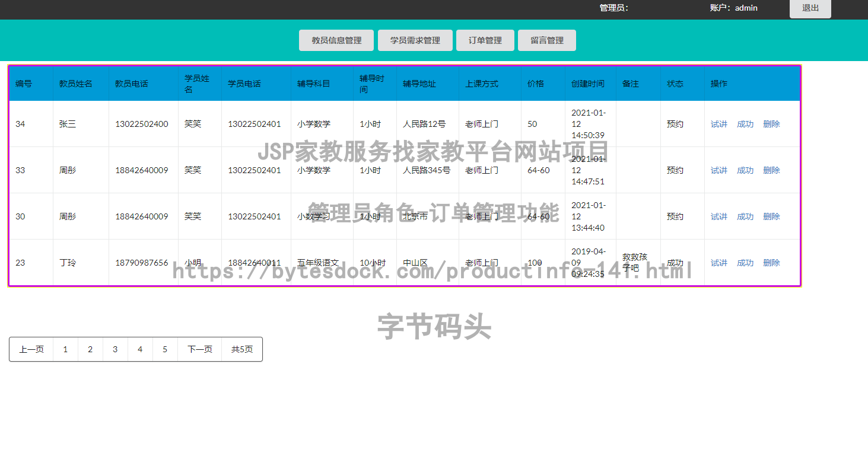Screen dimensions: 868x453
Task: Open the 教员信息管理 navigation button
Action: coord(336,40)
